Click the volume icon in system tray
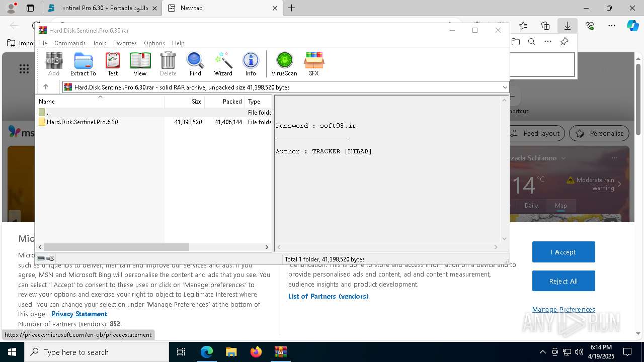This screenshot has width=644, height=362. 579,352
